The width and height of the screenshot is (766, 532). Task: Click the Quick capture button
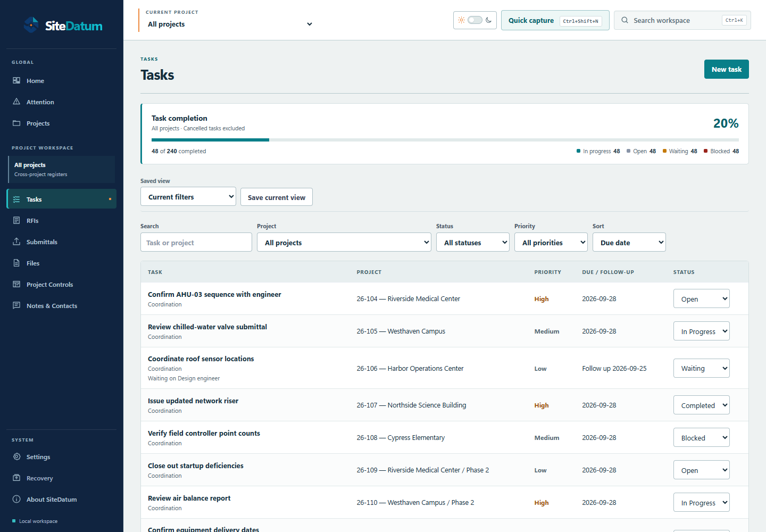555,20
